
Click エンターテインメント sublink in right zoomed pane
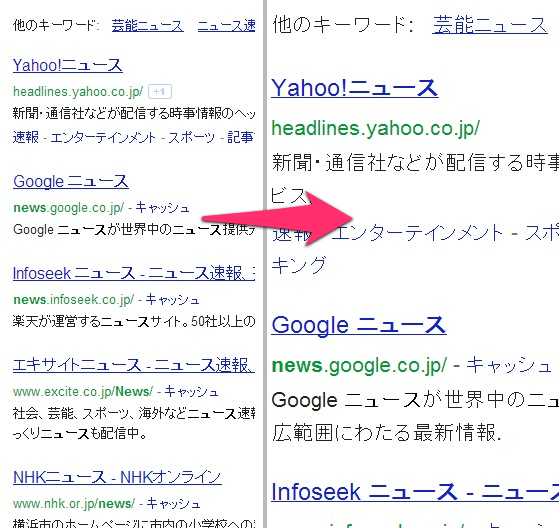(417, 232)
